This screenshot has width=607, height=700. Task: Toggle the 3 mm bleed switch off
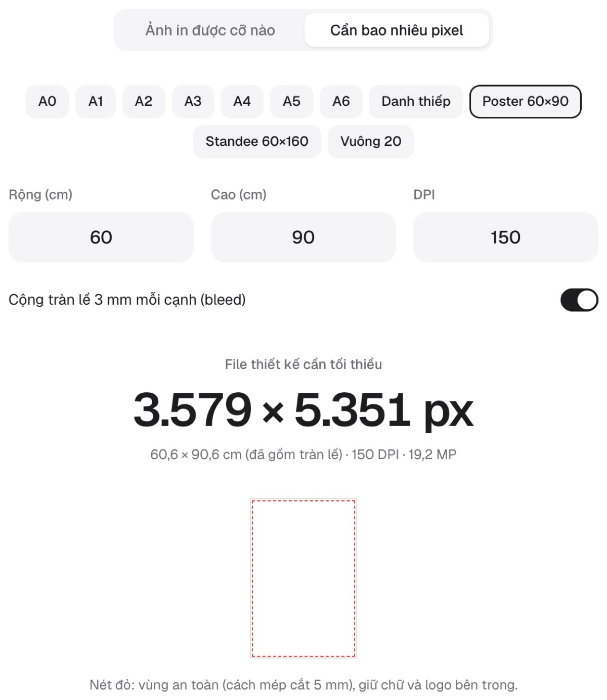(x=579, y=300)
